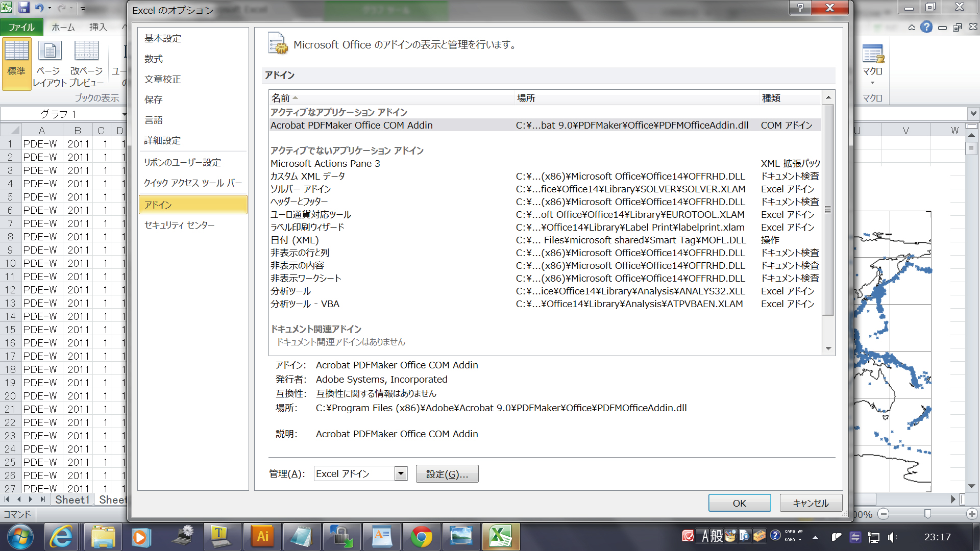The width and height of the screenshot is (980, 551).
Task: Click the volume speaker icon in the tray
Action: pos(892,537)
